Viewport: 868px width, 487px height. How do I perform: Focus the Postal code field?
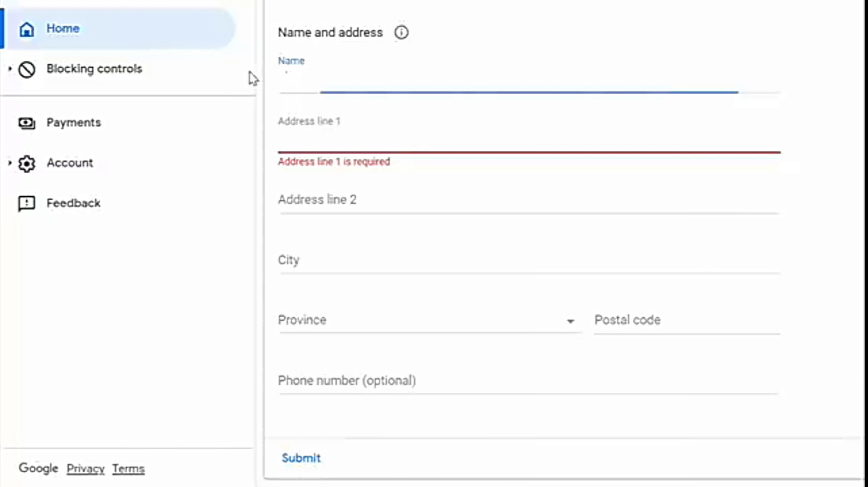687,321
